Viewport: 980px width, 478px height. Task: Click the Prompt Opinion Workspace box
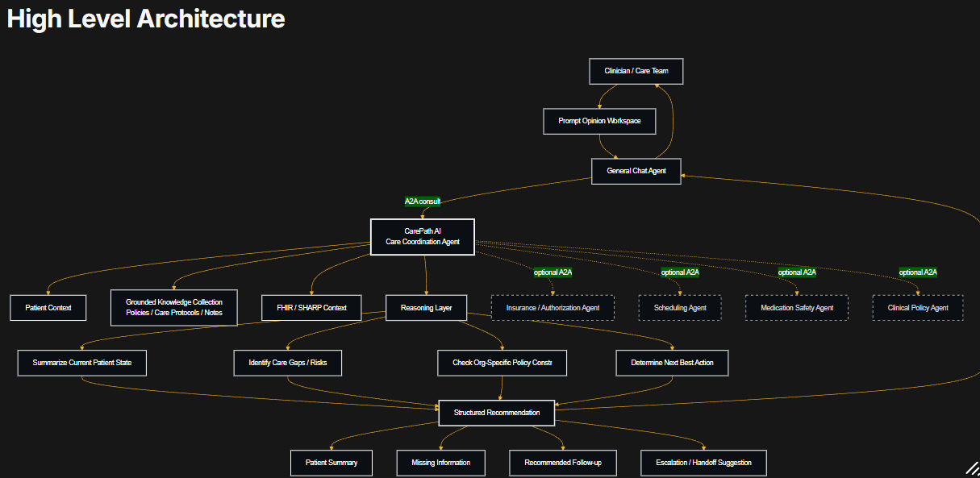tap(599, 121)
